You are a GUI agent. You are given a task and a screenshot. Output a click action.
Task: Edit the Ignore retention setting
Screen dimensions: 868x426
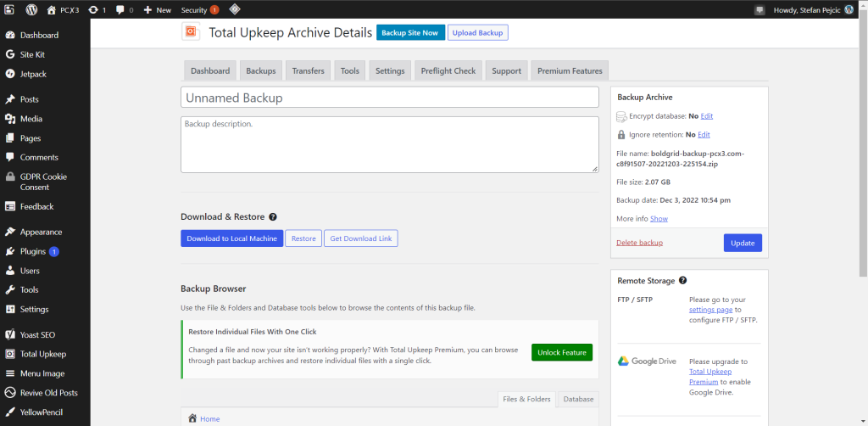[x=704, y=135]
